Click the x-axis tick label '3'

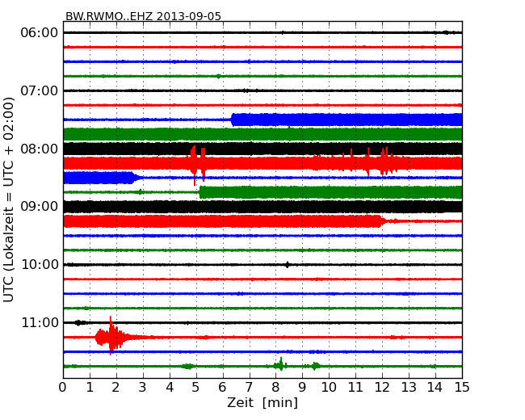(143, 388)
